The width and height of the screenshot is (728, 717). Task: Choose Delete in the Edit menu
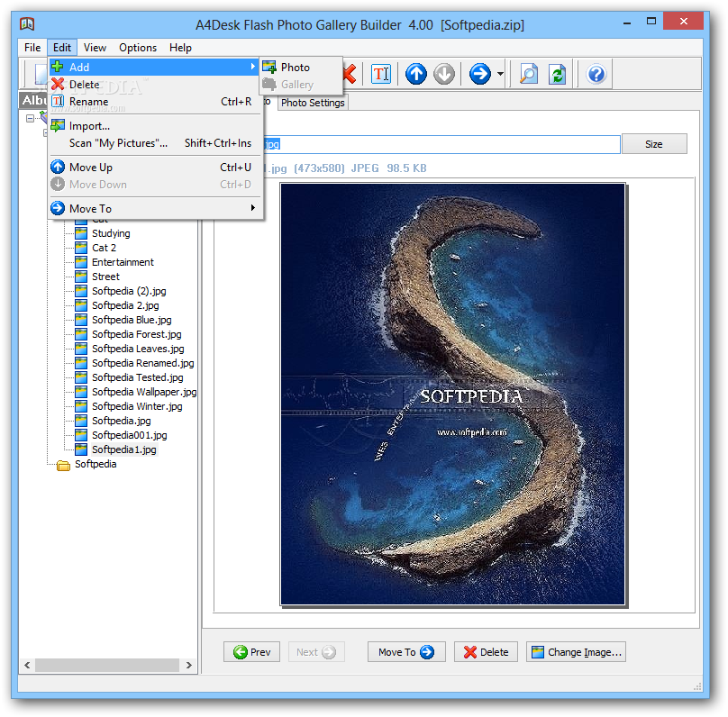click(x=155, y=85)
